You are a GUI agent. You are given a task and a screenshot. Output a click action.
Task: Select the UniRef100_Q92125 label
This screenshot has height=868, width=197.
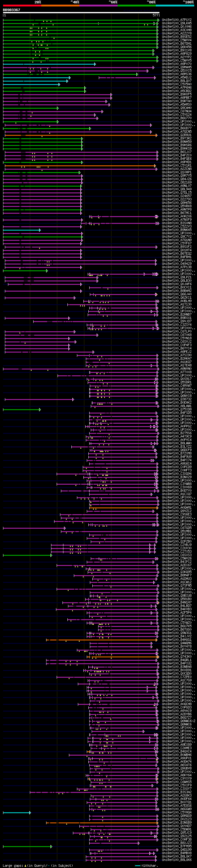[x=177, y=836]
